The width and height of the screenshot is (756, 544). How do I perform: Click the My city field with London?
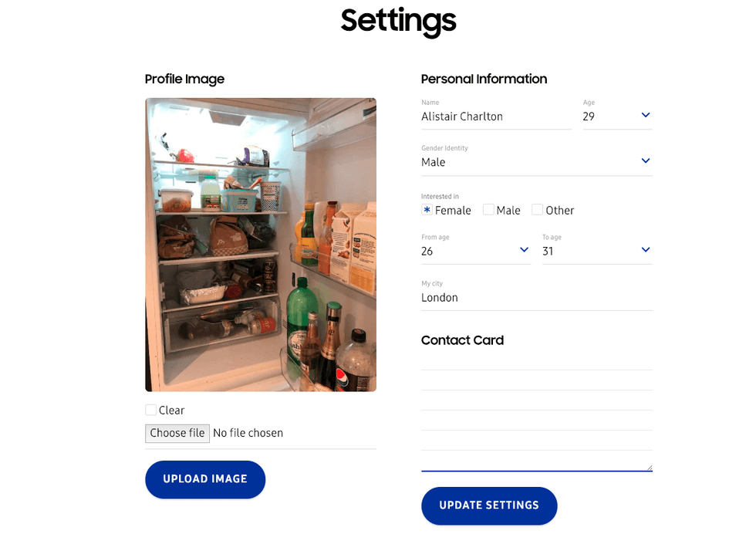click(x=536, y=298)
